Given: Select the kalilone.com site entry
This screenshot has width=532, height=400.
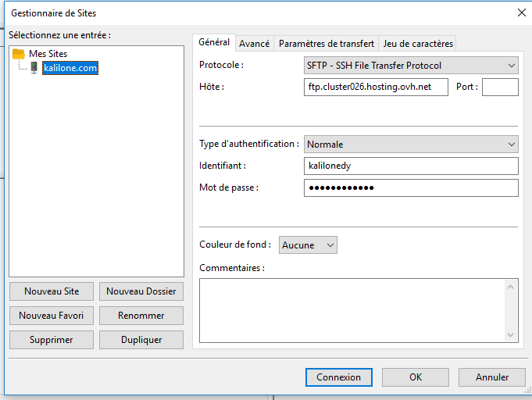Looking at the screenshot, I should click(70, 68).
